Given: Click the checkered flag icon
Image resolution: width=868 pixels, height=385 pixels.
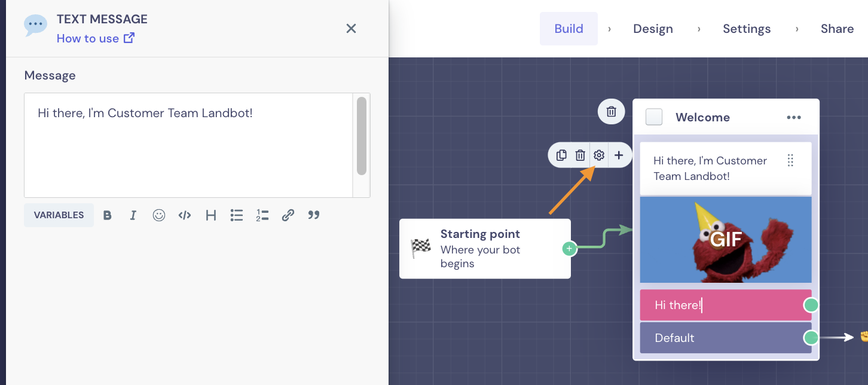Looking at the screenshot, I should [x=421, y=248].
